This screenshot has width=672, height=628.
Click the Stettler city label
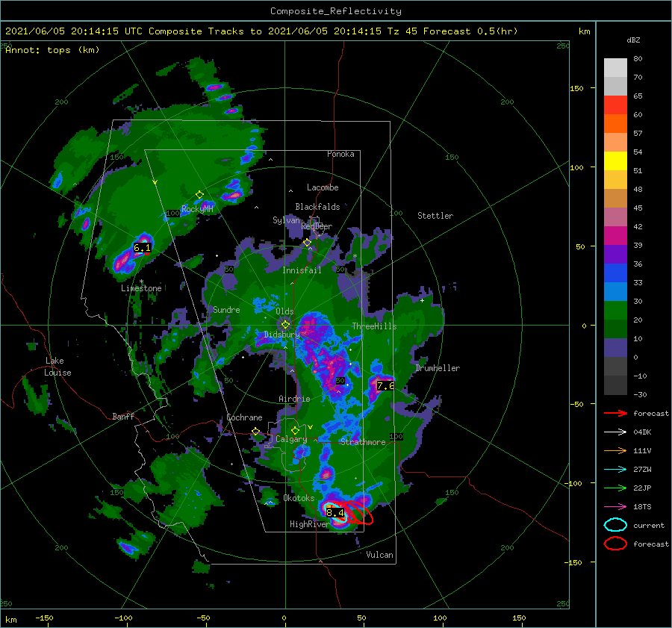tap(435, 216)
